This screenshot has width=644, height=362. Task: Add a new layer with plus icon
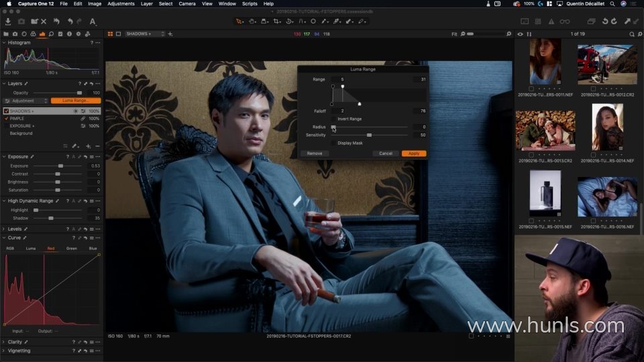point(88,145)
